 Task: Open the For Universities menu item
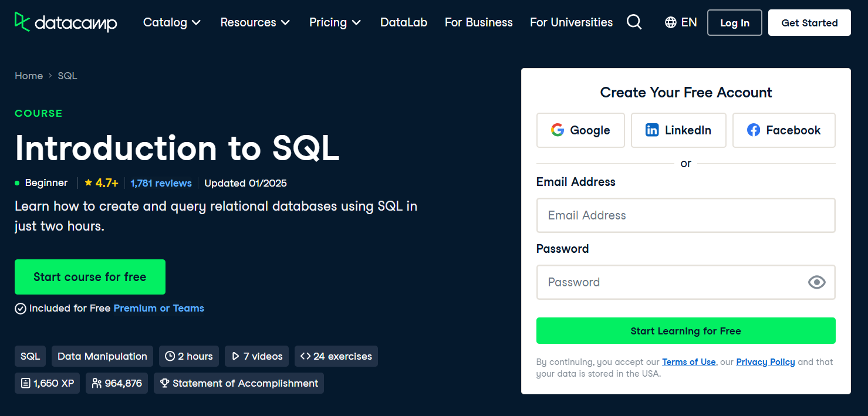coord(571,22)
